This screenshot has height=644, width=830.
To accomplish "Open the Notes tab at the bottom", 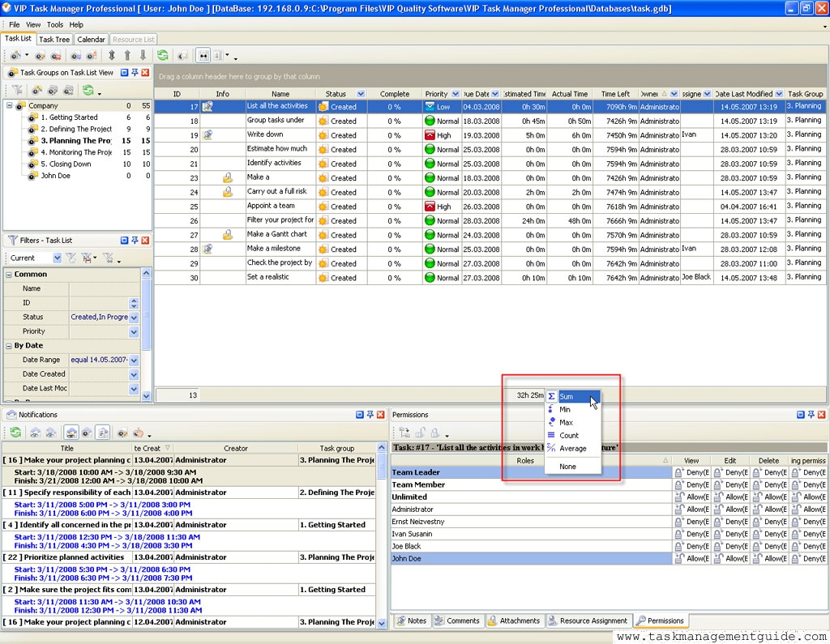I will click(x=411, y=621).
